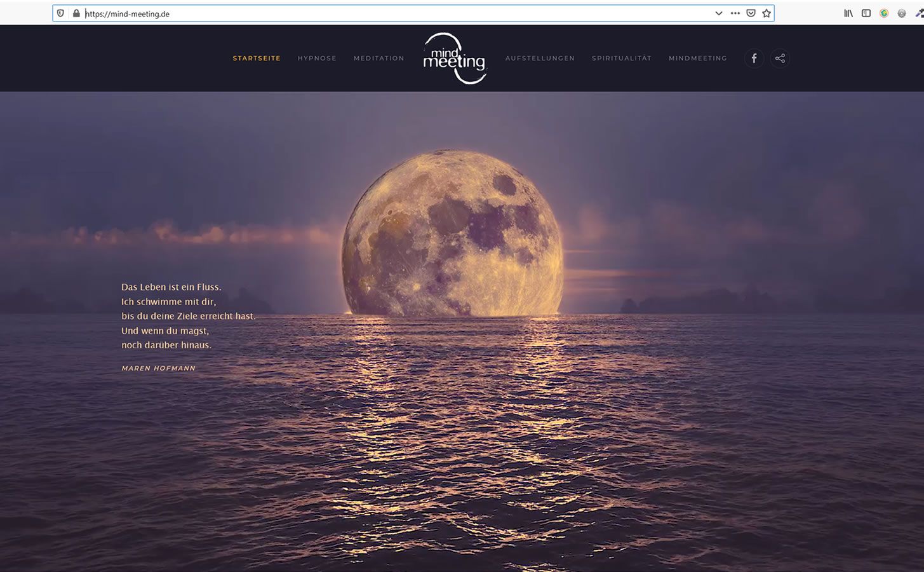The image size is (924, 572).
Task: Show sidebars using the sidebar icon
Action: click(866, 13)
